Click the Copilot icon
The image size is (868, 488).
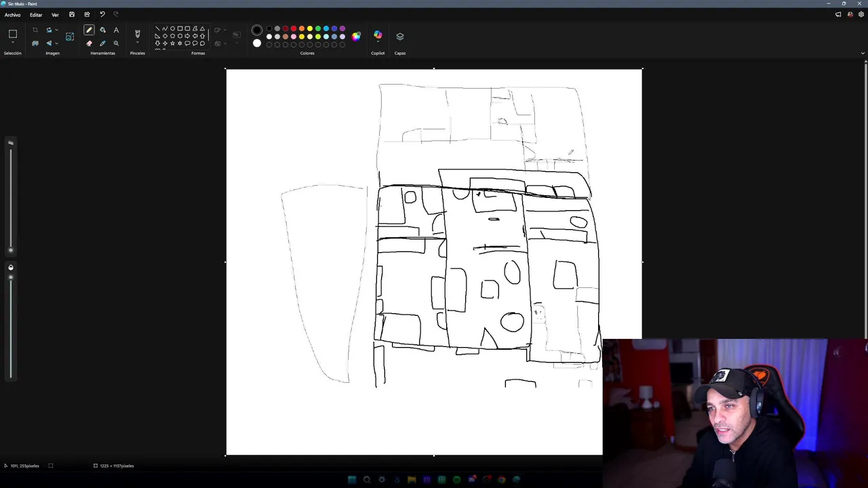click(x=378, y=35)
